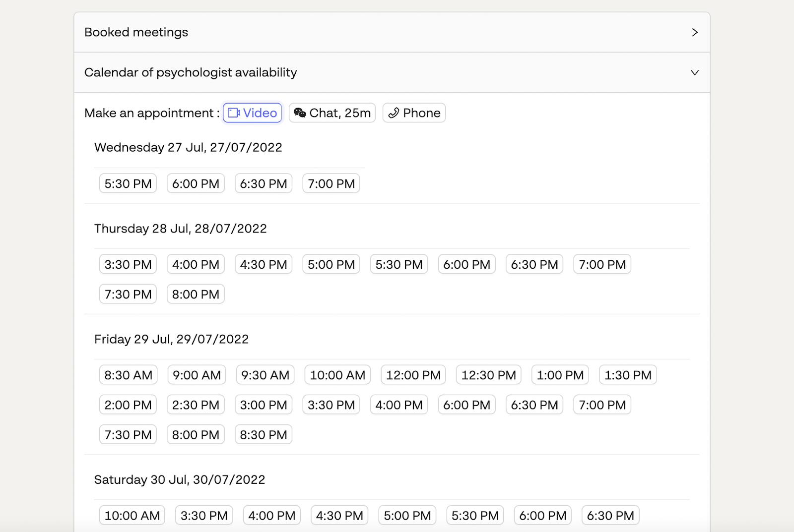This screenshot has height=532, width=794.
Task: Book Wednesday 27 Jul 6:30 PM slot
Action: pos(264,183)
